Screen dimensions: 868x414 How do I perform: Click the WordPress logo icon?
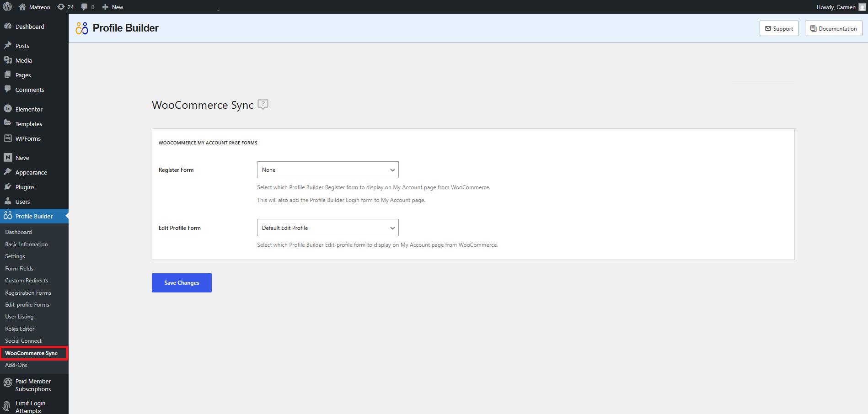pyautogui.click(x=7, y=7)
